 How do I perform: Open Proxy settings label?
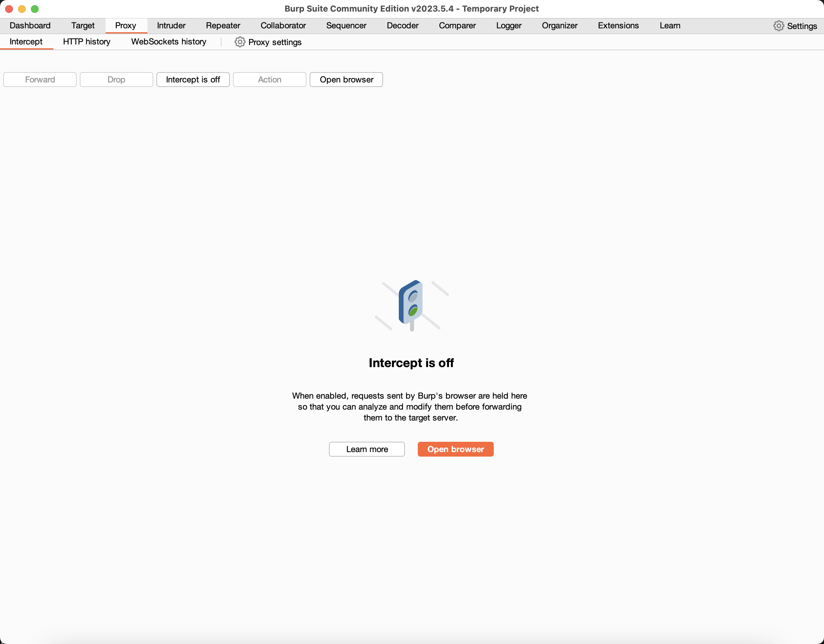click(x=275, y=42)
